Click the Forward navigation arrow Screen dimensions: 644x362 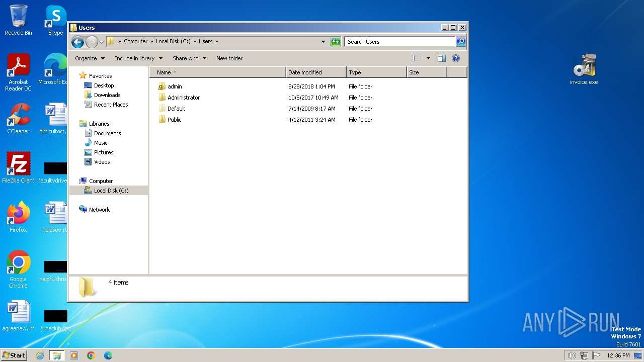point(92,42)
